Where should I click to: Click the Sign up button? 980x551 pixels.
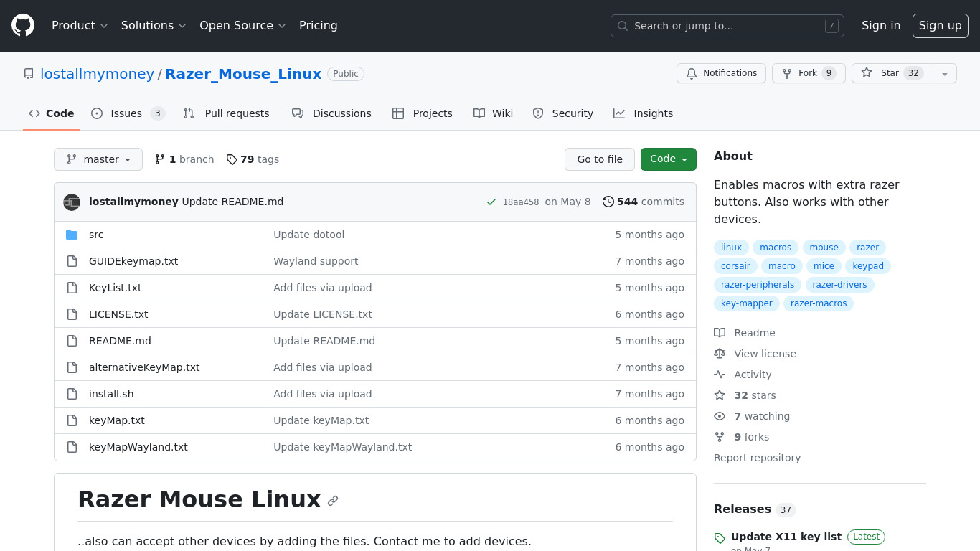click(941, 25)
